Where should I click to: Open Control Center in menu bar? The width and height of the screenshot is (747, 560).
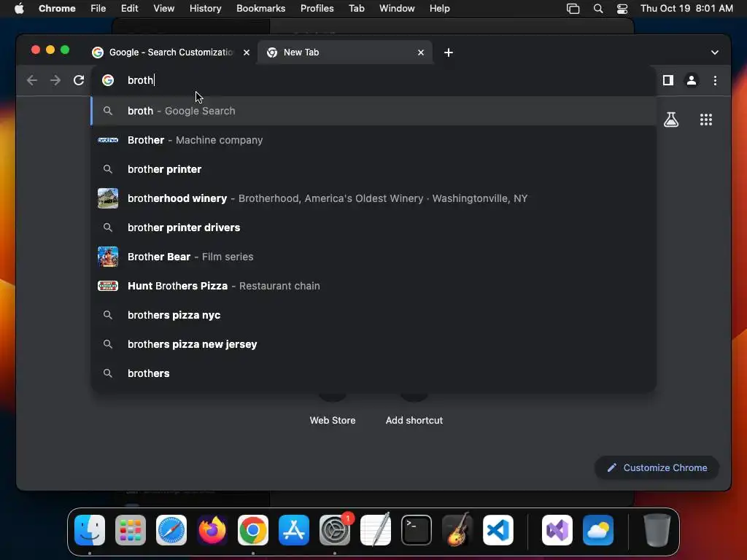[622, 8]
